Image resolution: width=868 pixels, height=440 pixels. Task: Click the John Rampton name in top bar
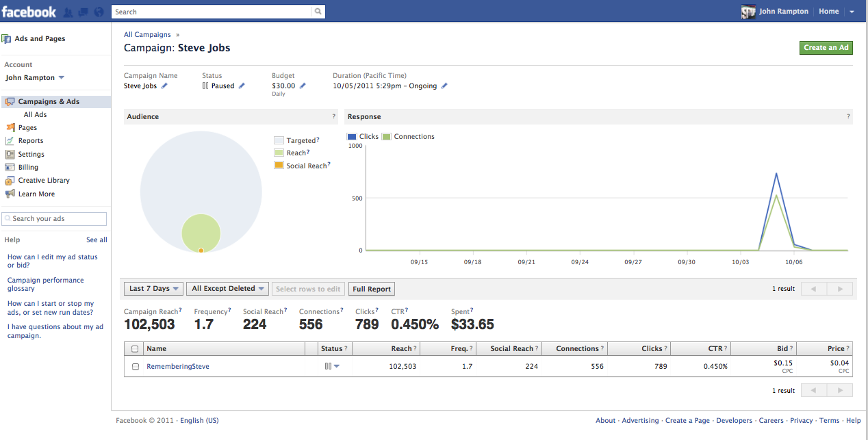[784, 12]
